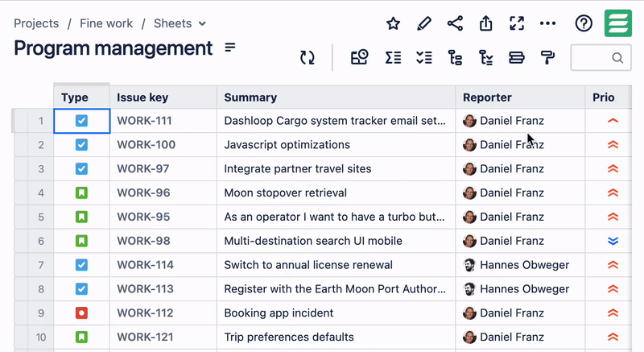Open the help question mark icon
The height and width of the screenshot is (352, 644).
tap(584, 23)
